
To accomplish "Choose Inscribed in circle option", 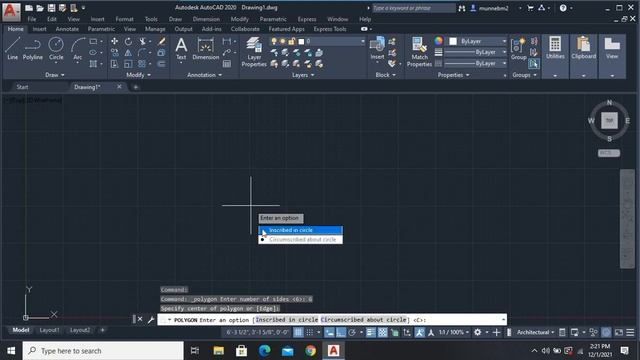I will tap(300, 230).
